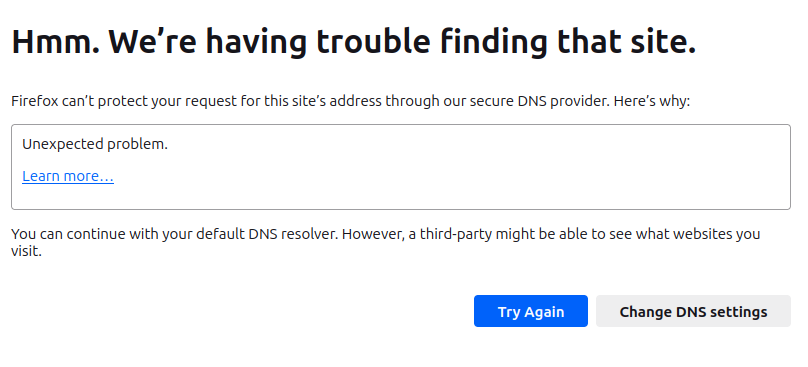Follow the Learn more… link
808x367 pixels.
(x=68, y=176)
